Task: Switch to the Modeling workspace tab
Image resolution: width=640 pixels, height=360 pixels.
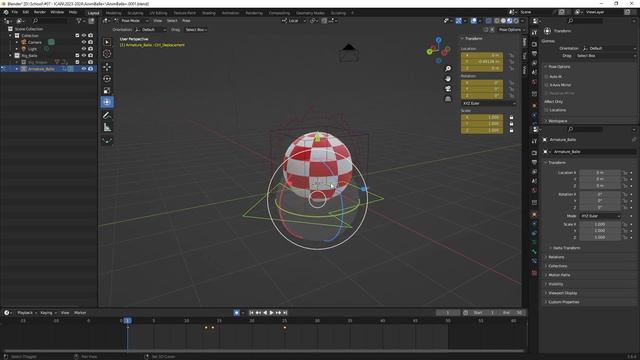Action: (x=113, y=13)
